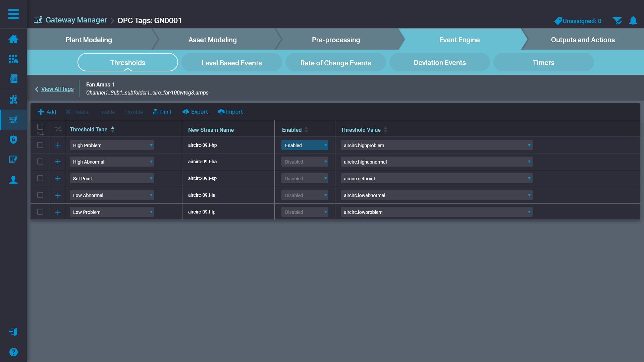This screenshot has height=362, width=644.
Task: Open the notes editor sidebar icon
Action: 13,159
